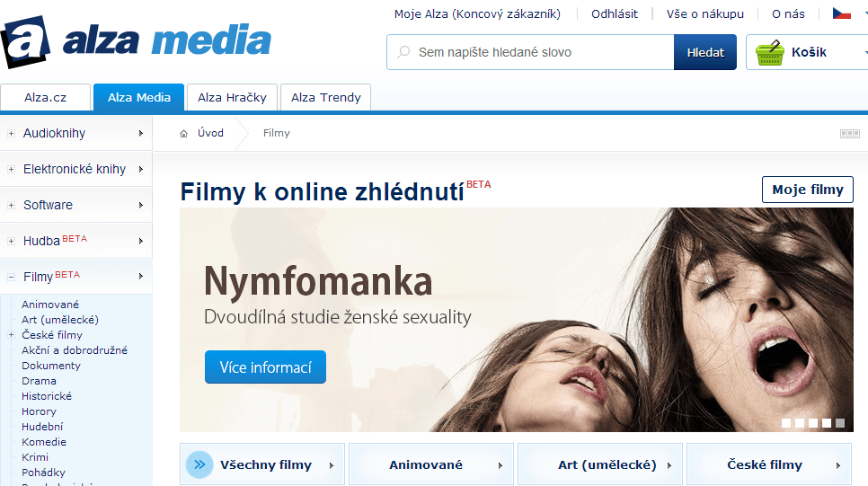Select Dokumenty in the sidebar

point(51,366)
